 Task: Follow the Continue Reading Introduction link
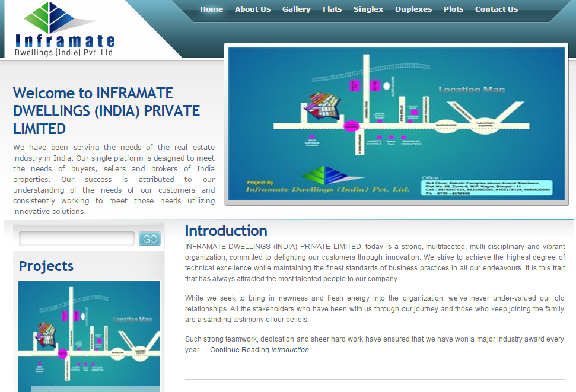(259, 350)
